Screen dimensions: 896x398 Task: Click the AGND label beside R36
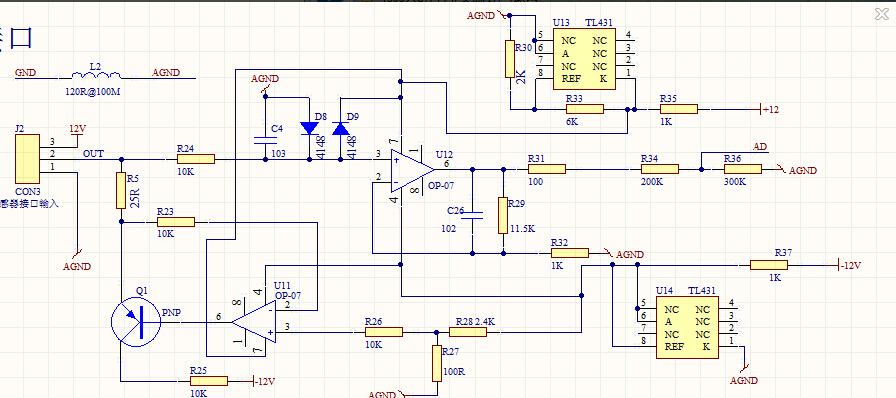click(803, 170)
